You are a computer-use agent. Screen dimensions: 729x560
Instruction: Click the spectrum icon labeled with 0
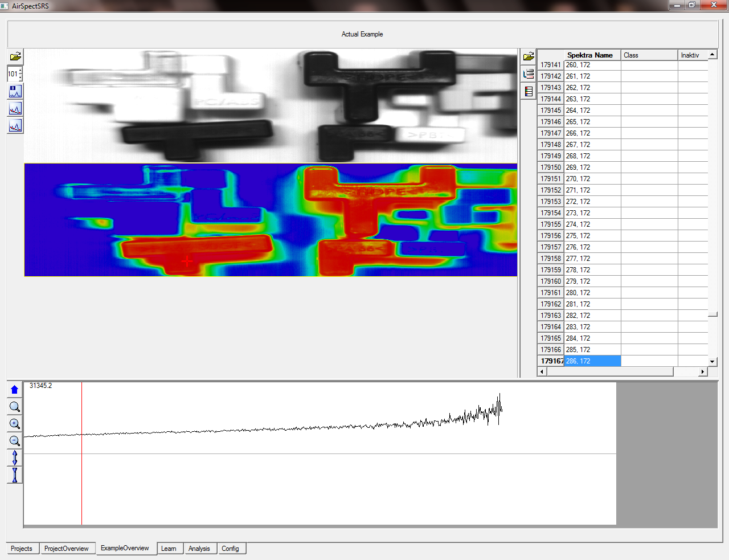click(x=15, y=91)
